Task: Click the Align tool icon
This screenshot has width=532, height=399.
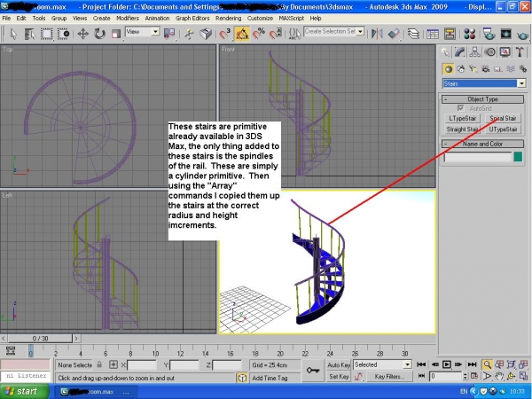Action: pos(394,34)
